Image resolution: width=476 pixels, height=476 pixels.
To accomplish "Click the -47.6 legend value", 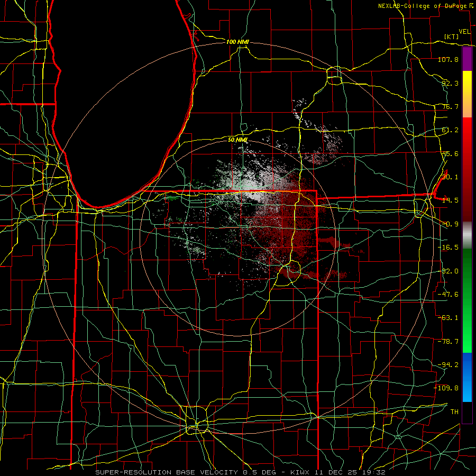I will pos(448,295).
